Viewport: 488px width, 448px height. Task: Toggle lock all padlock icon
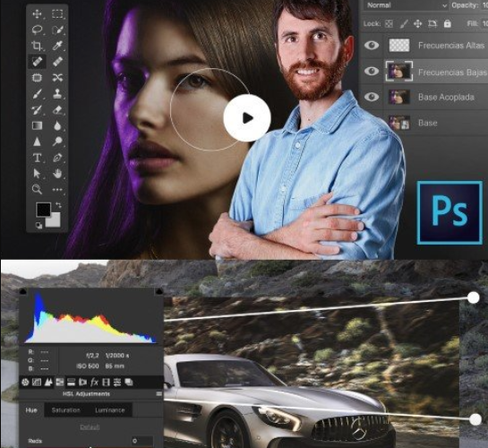tap(447, 23)
